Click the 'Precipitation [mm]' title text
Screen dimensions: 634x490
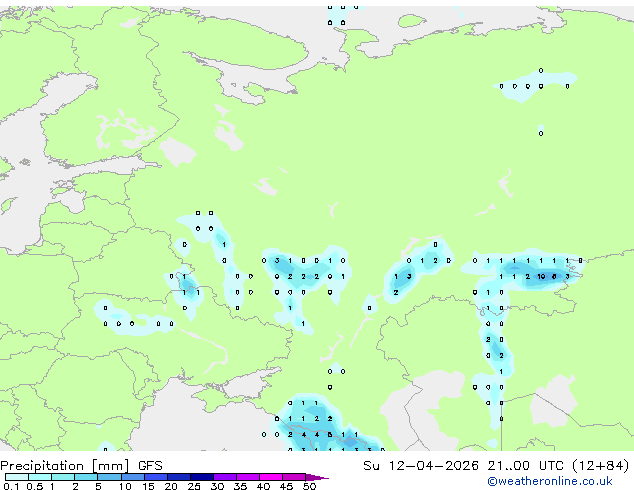pyautogui.click(x=65, y=466)
